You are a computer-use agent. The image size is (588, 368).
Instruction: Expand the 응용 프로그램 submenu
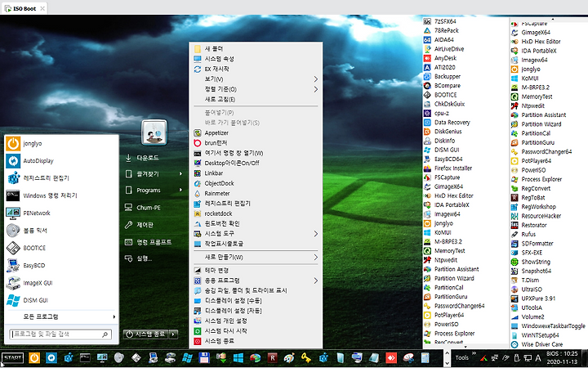256,280
